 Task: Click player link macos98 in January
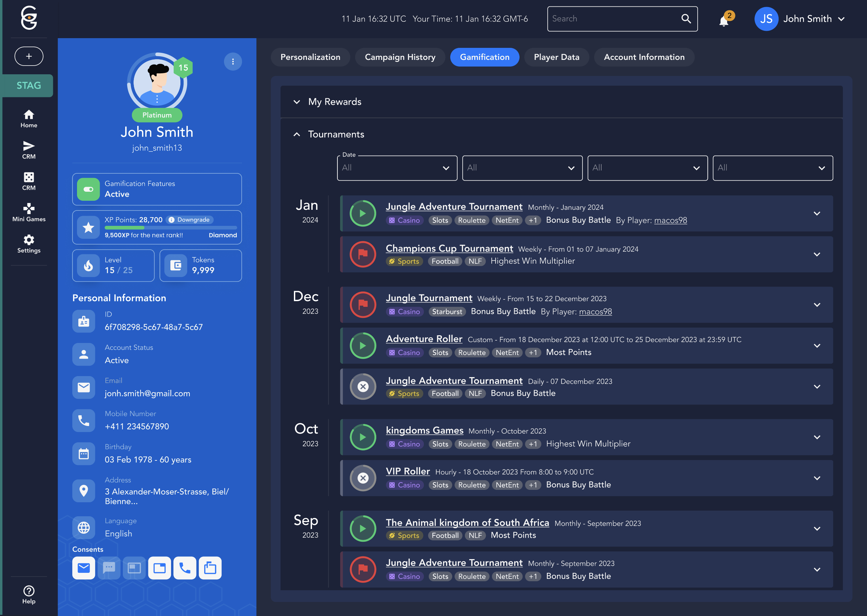pos(670,220)
